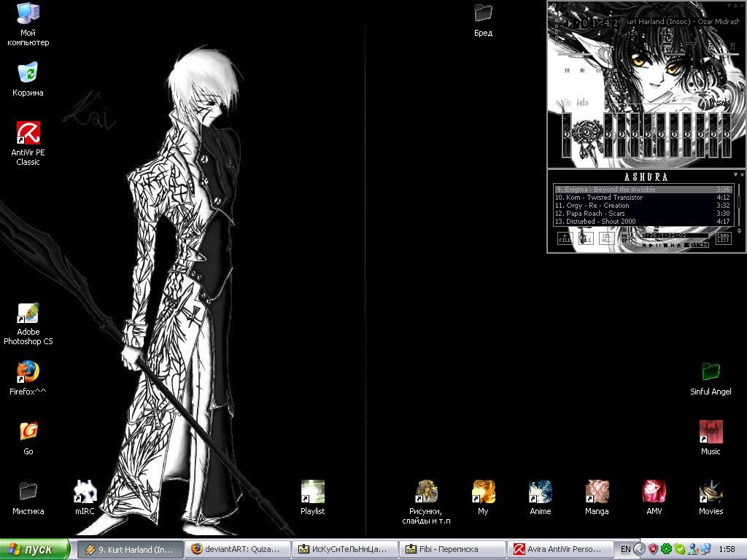
Task: Click the Winamp scrolling song title display
Action: (683, 21)
